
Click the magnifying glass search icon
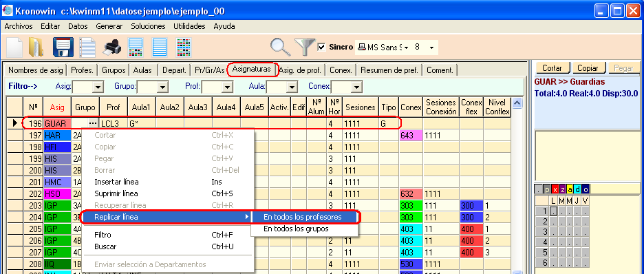(281, 47)
